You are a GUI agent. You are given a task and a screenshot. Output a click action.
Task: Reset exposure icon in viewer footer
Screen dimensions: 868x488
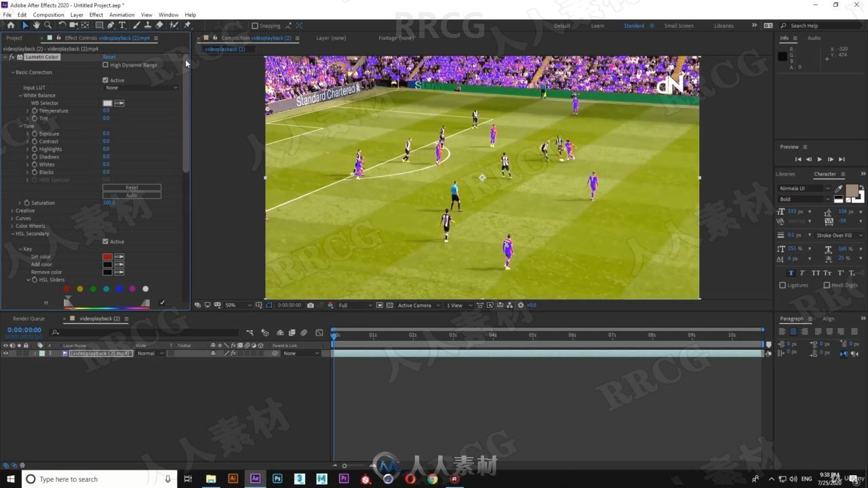point(521,306)
